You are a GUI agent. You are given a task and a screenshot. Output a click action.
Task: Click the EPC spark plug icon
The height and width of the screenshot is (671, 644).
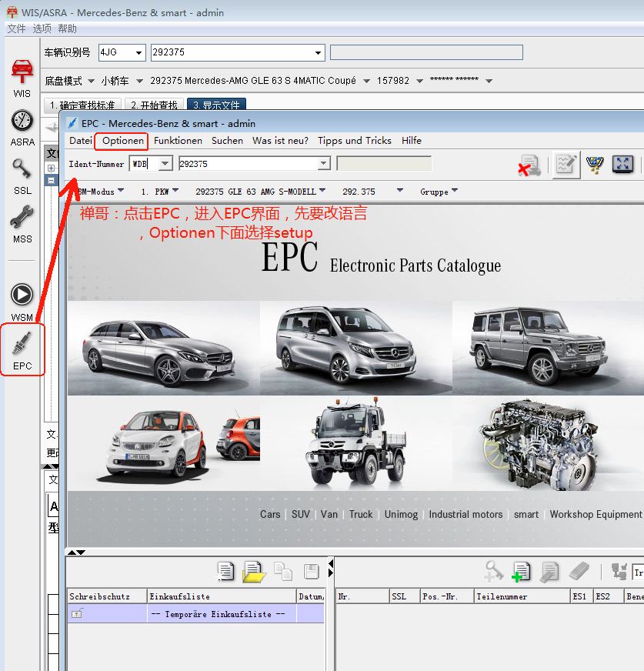coord(22,348)
